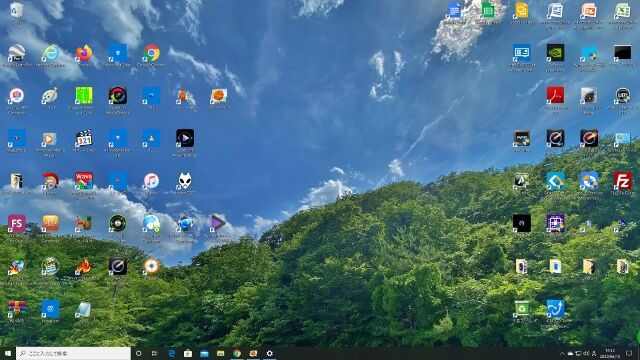Launch Microsoft Edge from the taskbar
Image resolution: width=640 pixels, height=360 pixels.
point(171,353)
